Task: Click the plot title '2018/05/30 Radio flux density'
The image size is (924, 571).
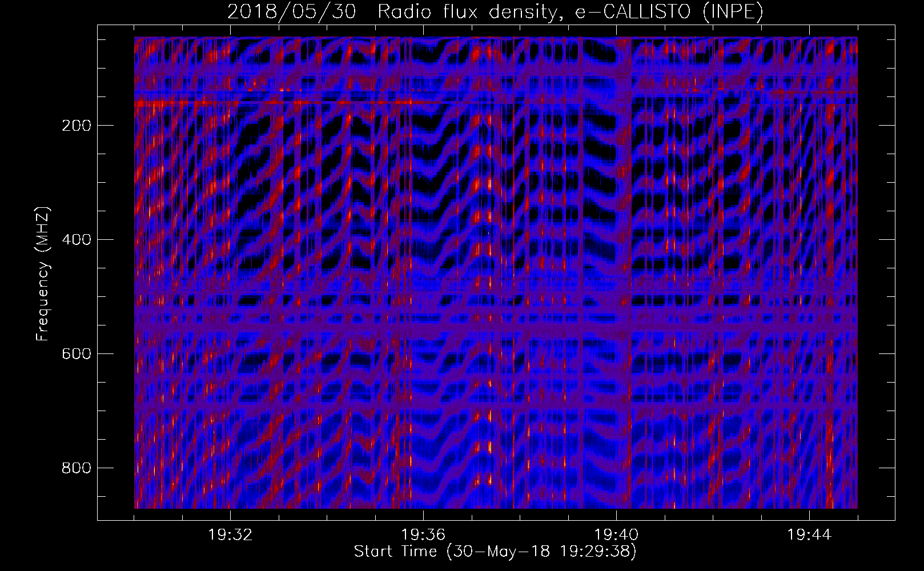Action: click(x=495, y=12)
